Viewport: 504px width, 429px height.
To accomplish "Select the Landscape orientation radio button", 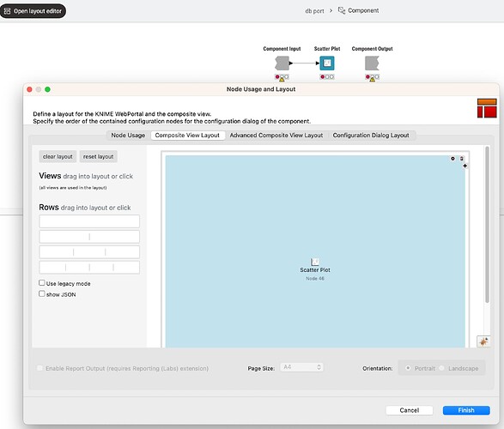I will 441,368.
